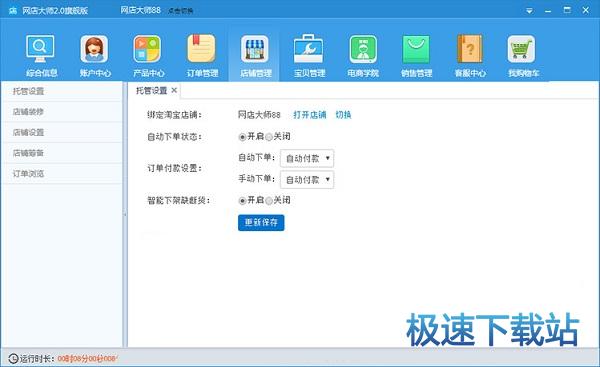
Task: Open 订单管理 order management notepad icon
Action: (x=201, y=49)
